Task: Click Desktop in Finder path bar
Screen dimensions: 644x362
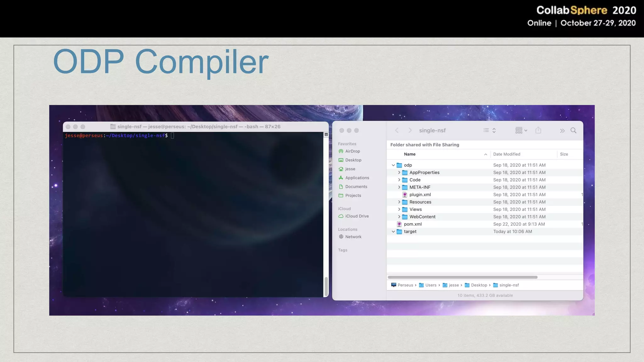Action: point(476,285)
